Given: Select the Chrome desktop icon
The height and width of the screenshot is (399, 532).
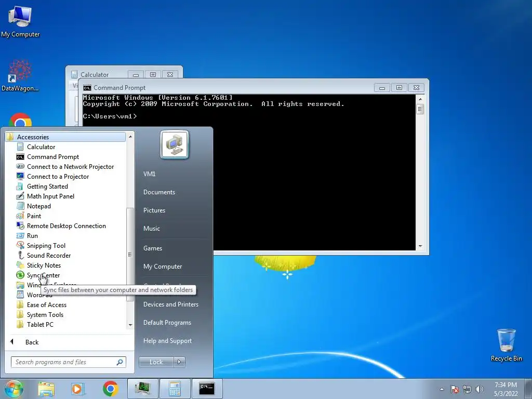Looking at the screenshot, I should (x=20, y=120).
